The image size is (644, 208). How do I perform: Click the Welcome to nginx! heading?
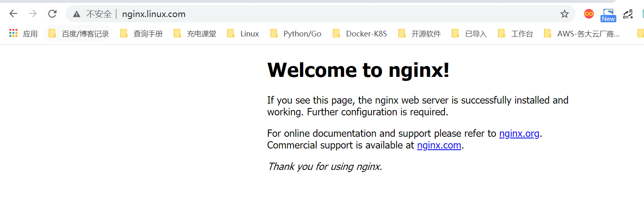coord(358,70)
